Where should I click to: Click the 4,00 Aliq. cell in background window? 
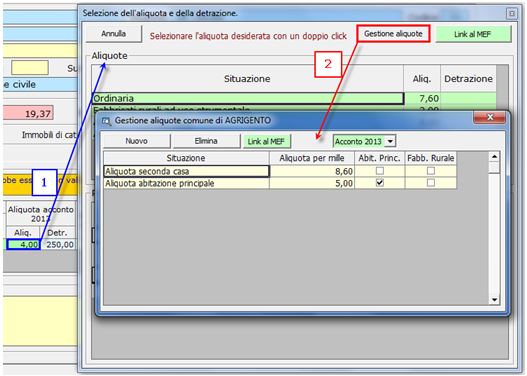coord(24,244)
